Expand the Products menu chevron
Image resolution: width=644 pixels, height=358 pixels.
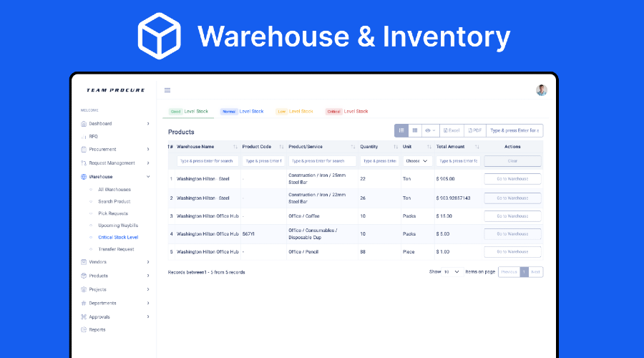[x=148, y=276]
